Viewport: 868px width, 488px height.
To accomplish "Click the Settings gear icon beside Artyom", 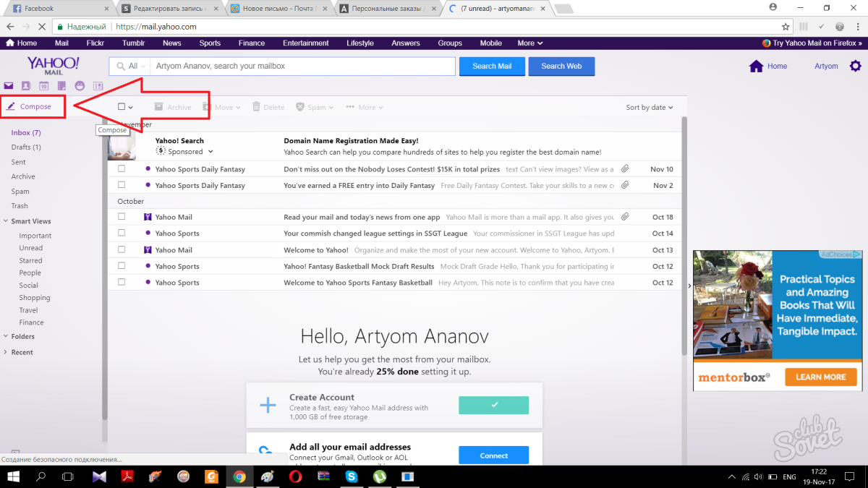I will [855, 66].
